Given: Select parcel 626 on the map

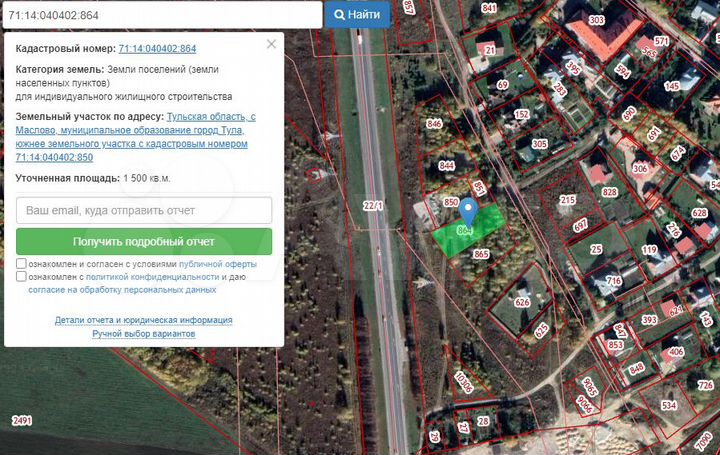Looking at the screenshot, I should click(521, 301).
